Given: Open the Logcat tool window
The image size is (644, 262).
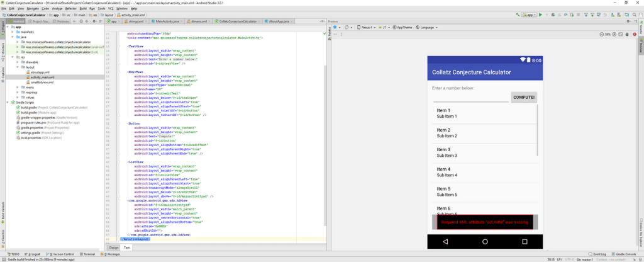Looking at the screenshot, I should pos(34,254).
